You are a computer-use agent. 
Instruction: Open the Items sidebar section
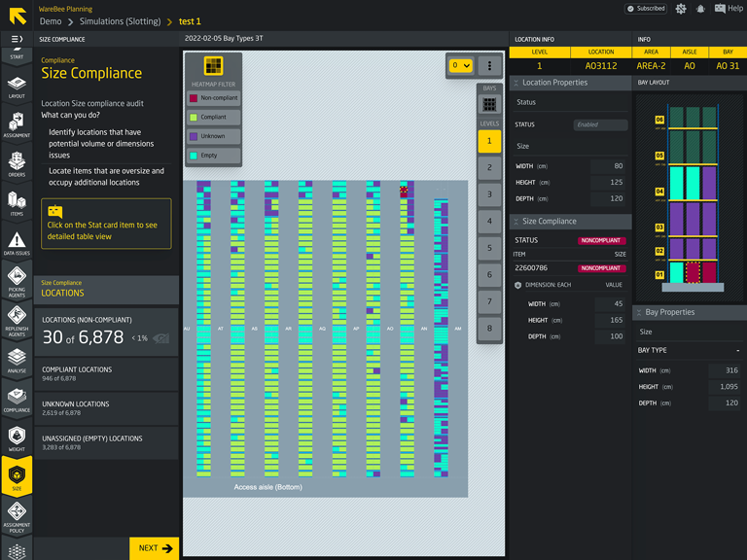(x=17, y=204)
